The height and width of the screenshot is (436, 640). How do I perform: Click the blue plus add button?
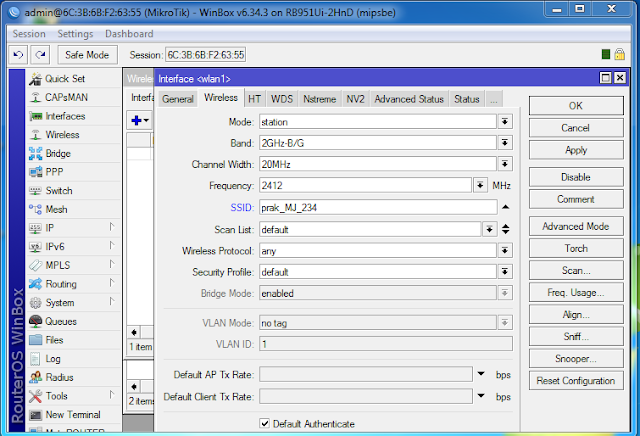coord(140,120)
